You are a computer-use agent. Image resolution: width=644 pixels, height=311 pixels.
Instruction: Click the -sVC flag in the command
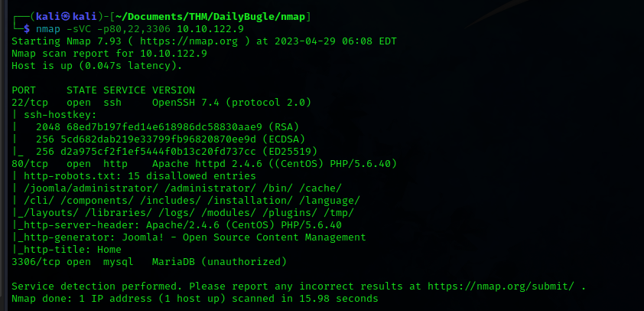(x=83, y=28)
